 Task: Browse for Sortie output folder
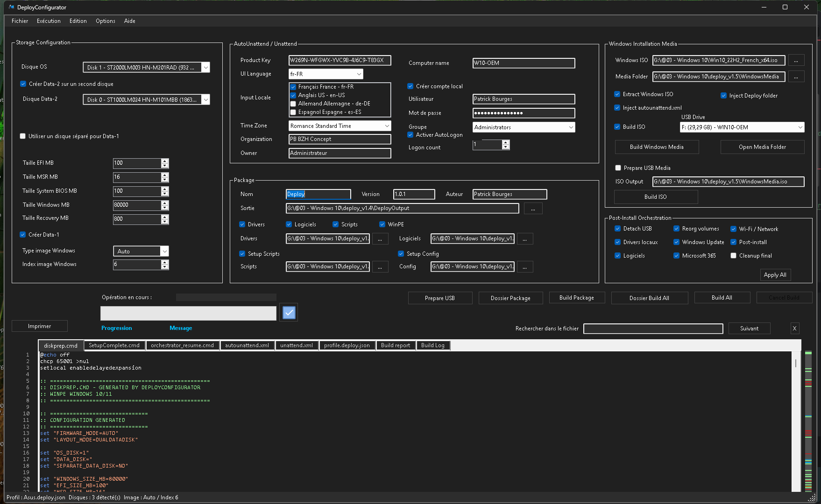[x=533, y=209]
